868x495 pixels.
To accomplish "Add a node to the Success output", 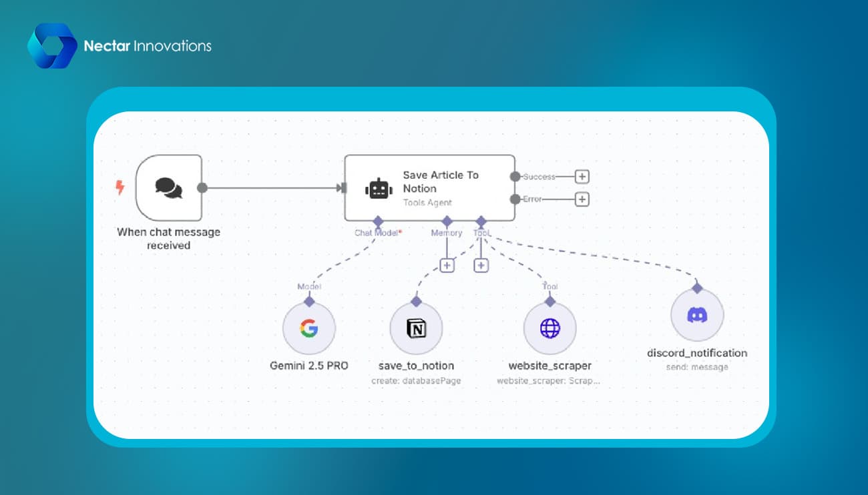I will pos(582,177).
